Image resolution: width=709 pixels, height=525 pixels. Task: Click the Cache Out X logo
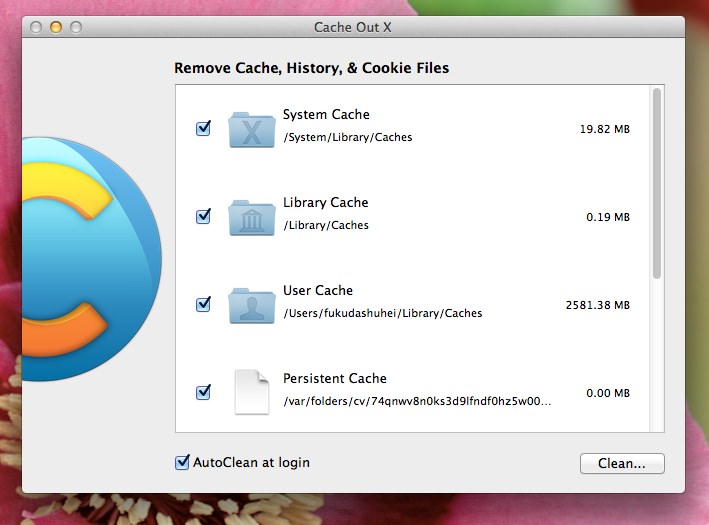(92, 259)
